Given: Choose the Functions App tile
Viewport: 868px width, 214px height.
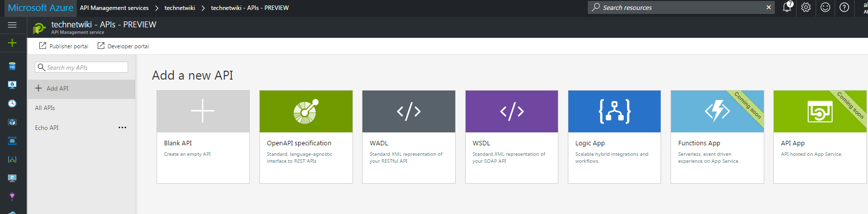Looking at the screenshot, I should (717, 137).
